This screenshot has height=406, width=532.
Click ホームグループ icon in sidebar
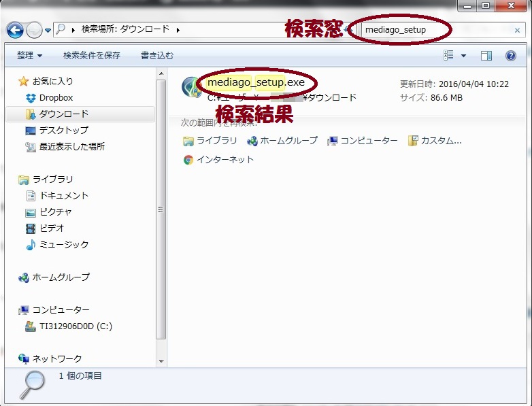[x=23, y=277]
